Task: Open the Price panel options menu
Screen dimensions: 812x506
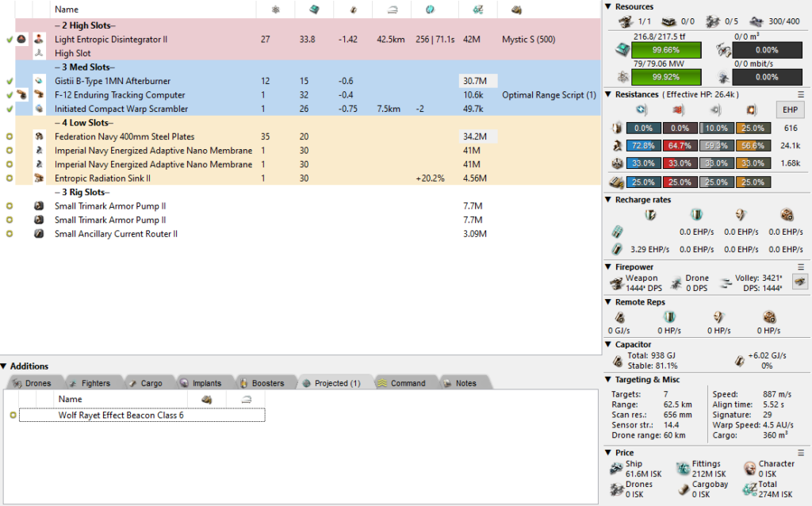Action: pyautogui.click(x=800, y=453)
